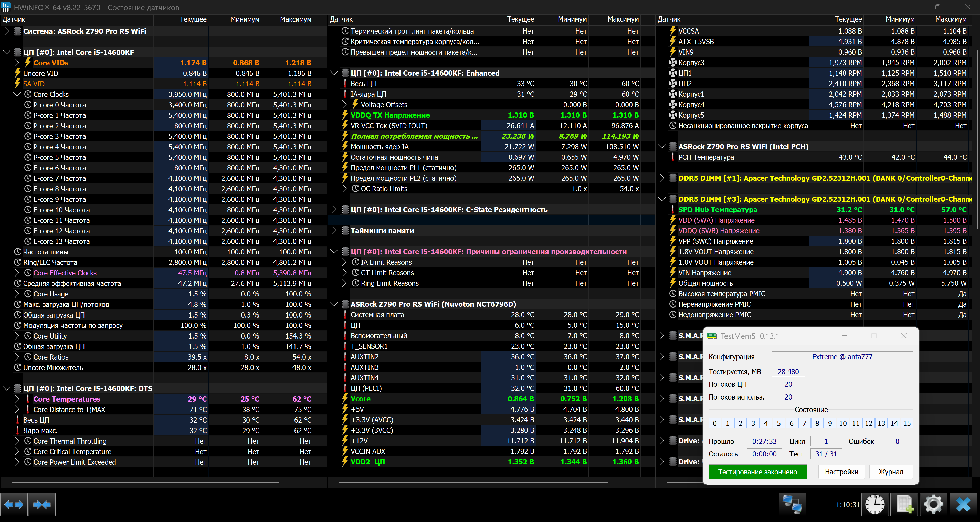Screen dimensions: 980x522
Task: Click the log file with plus icon
Action: (905, 505)
